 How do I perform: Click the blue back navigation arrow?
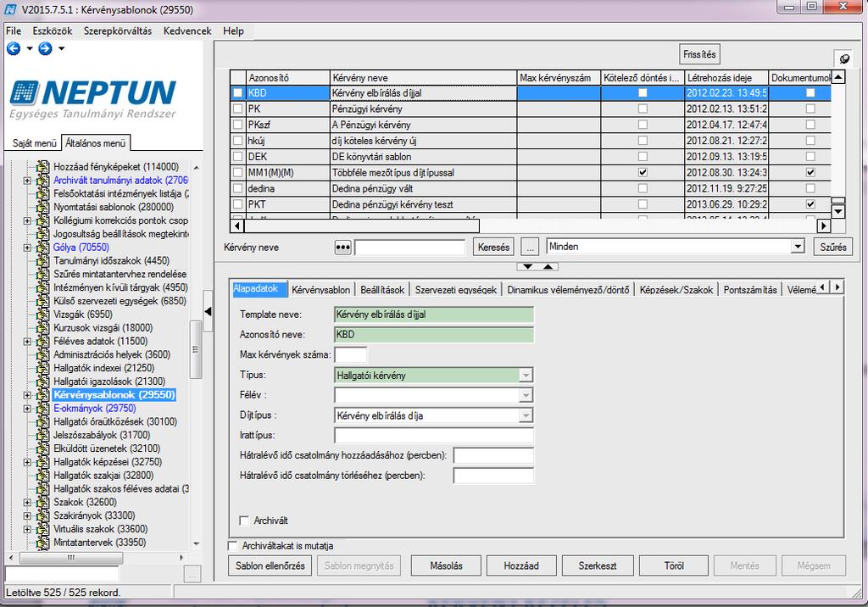click(x=14, y=48)
